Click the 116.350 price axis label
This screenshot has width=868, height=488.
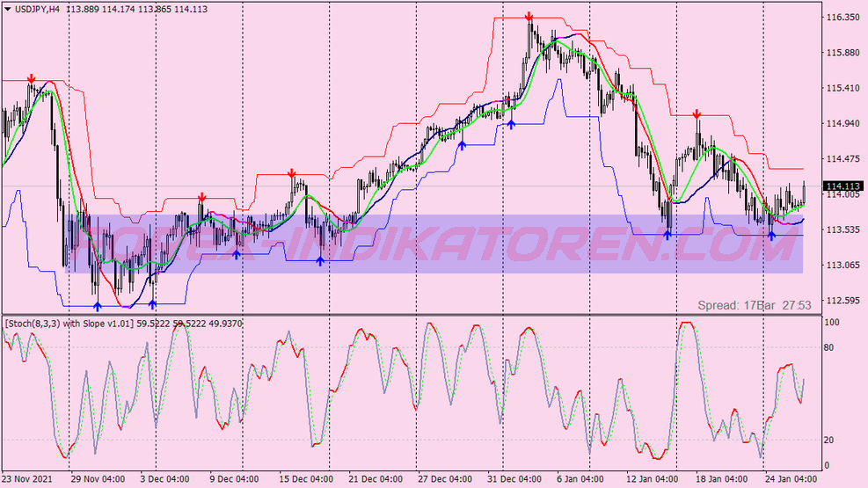[x=843, y=18]
